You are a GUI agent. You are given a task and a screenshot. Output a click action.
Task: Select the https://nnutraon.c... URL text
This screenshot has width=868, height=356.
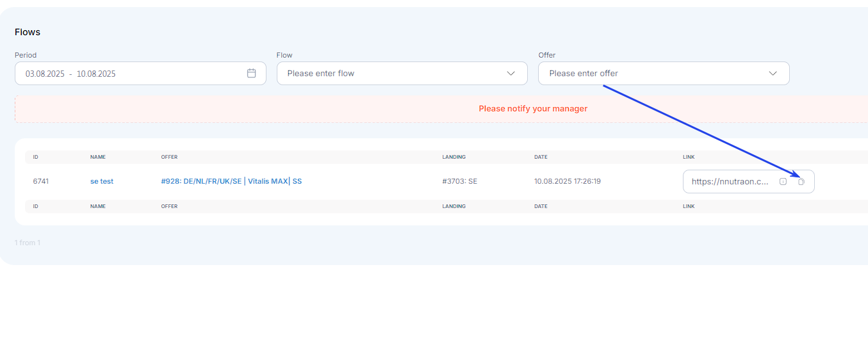click(730, 182)
